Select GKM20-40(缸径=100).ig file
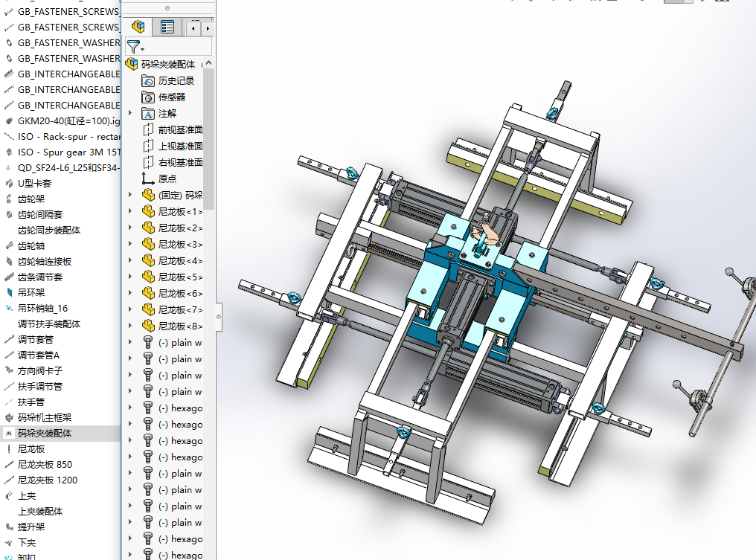 point(68,121)
